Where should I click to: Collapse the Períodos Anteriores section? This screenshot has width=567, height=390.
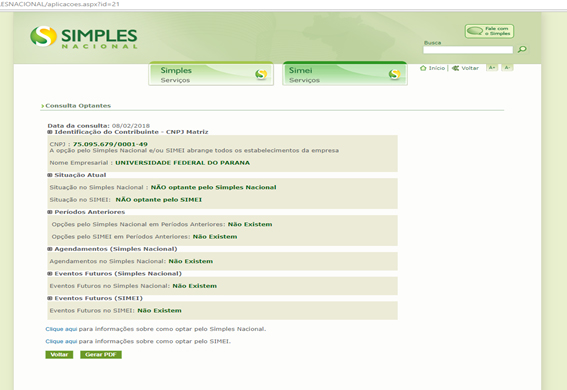(50, 212)
